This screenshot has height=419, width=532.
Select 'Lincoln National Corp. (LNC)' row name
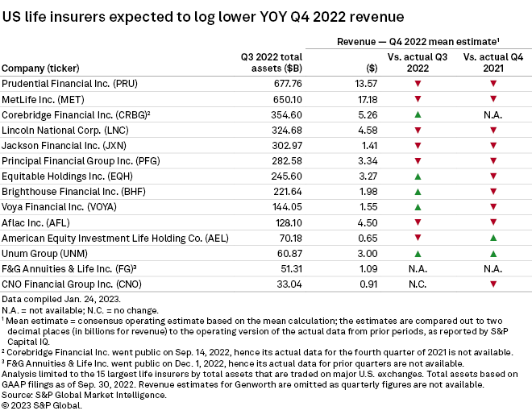coord(65,131)
